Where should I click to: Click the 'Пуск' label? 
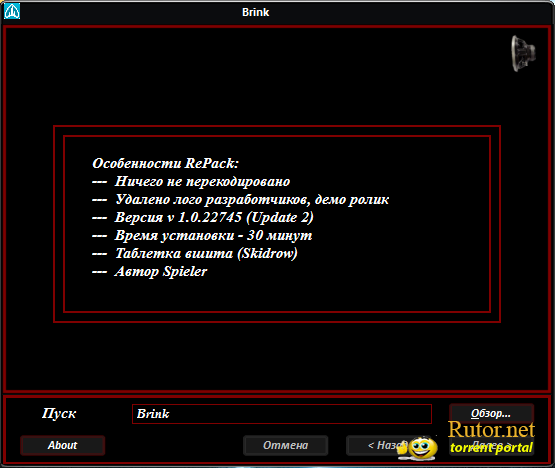pos(59,413)
